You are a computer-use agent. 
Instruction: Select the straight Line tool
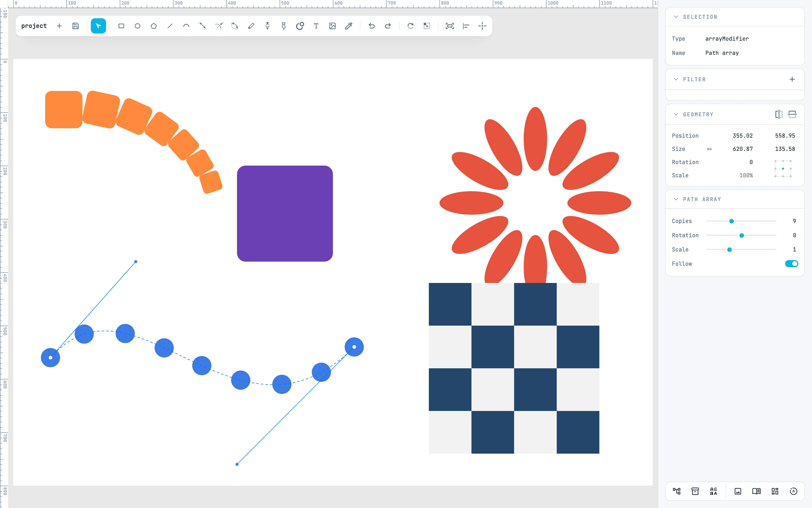(170, 26)
